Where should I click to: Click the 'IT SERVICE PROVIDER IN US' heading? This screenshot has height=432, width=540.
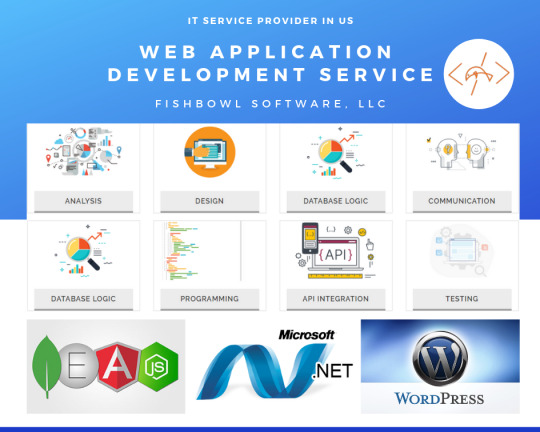coord(271,21)
